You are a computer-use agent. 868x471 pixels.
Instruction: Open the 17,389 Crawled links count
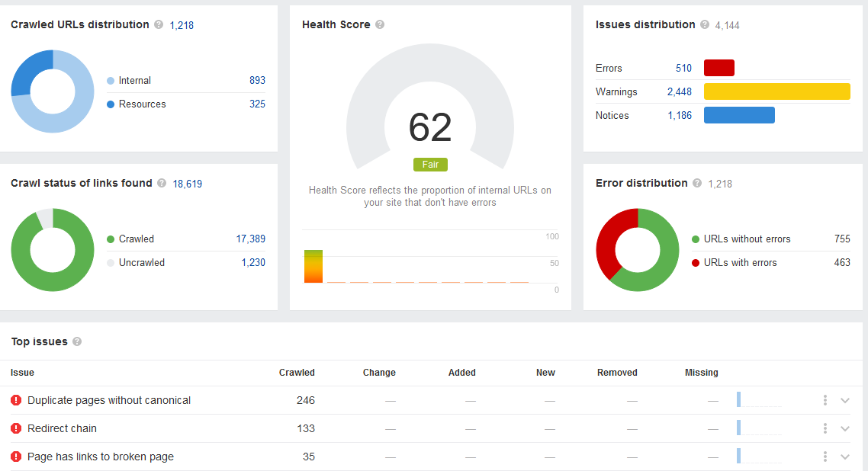tap(250, 239)
